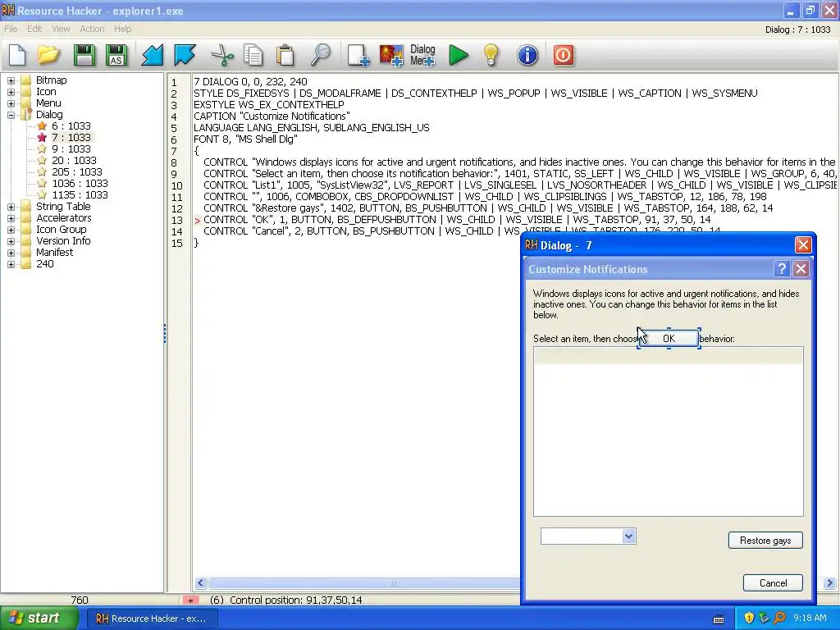Click the scroll right arrow of script editor
This screenshot has height=630, width=840.
click(830, 583)
